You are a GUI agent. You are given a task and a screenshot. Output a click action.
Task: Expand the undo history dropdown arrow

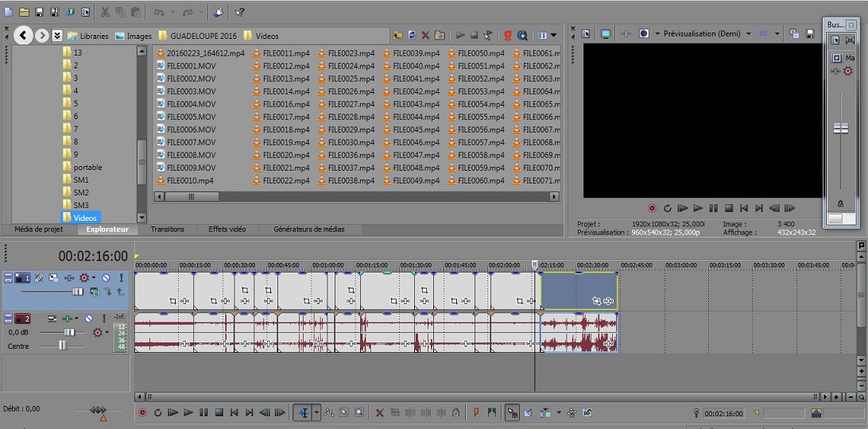[x=172, y=12]
